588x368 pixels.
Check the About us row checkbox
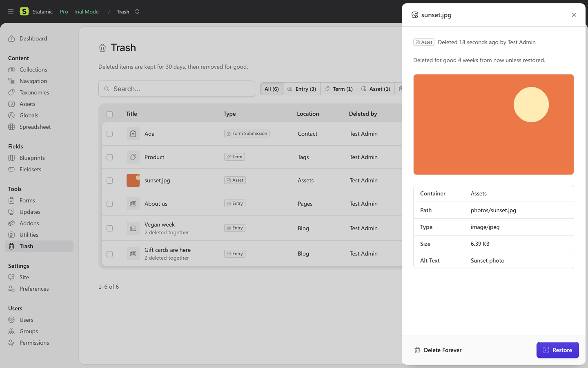(109, 204)
